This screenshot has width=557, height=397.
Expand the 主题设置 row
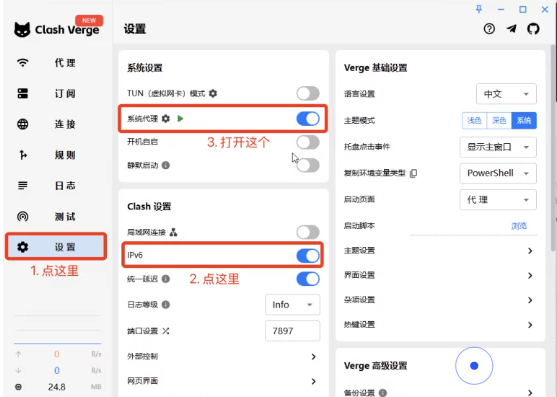tap(440, 251)
